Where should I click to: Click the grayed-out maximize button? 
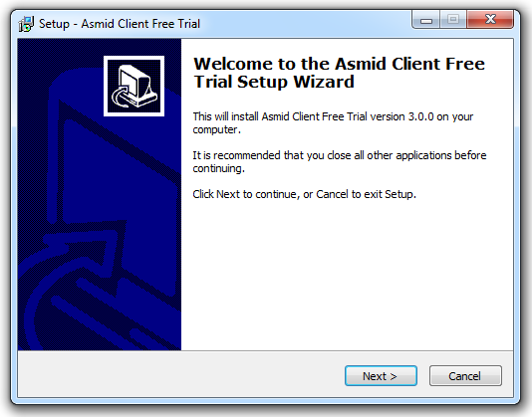coord(453,19)
